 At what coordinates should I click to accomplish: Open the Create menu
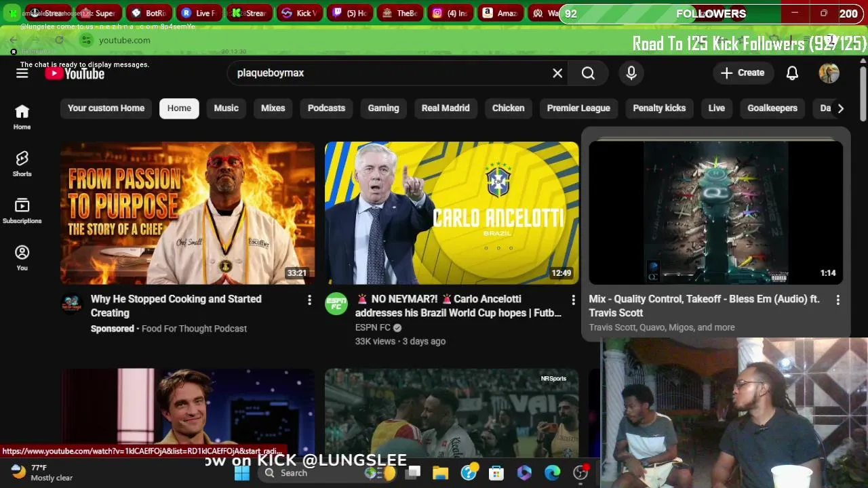743,73
